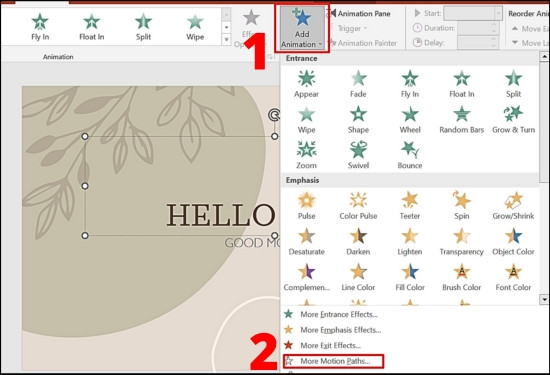Select the Transparency emphasis effect
The image size is (550, 375).
click(462, 242)
